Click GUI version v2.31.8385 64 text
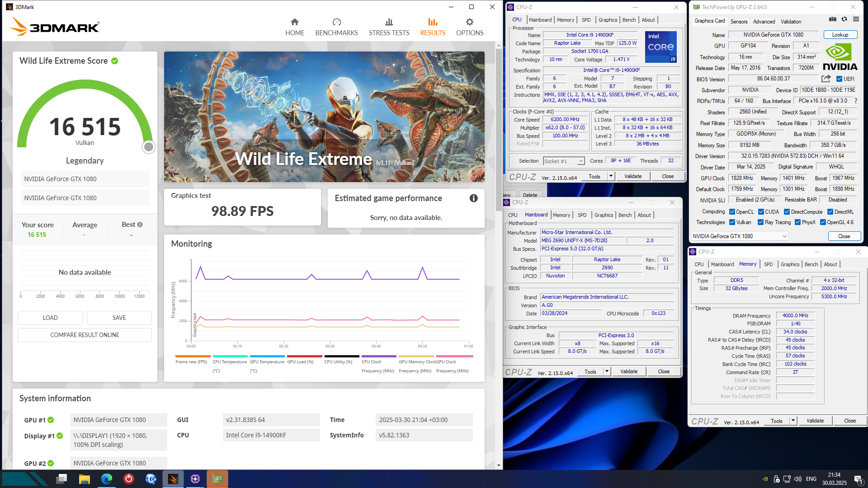This screenshot has width=868, height=488. click(x=245, y=420)
